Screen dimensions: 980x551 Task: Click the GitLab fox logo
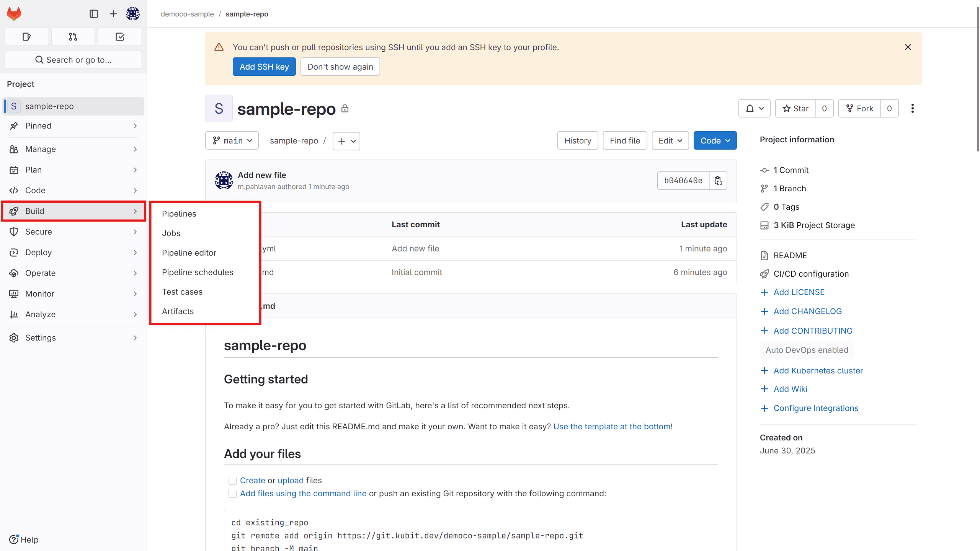point(14,14)
